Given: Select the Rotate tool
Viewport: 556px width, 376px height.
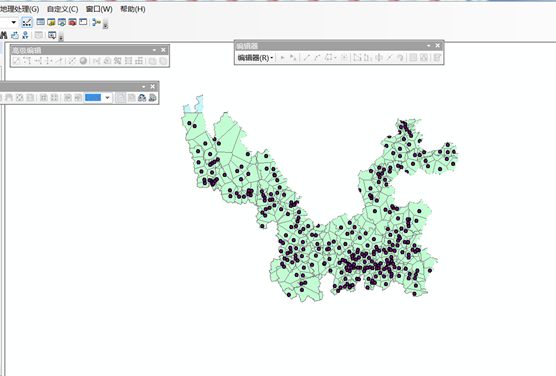Looking at the screenshot, I should [400, 57].
